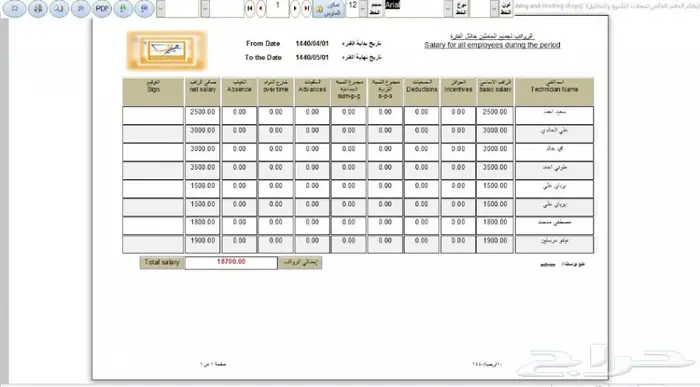
Task: Open the font size dropdown showing 12
Action: [363, 8]
